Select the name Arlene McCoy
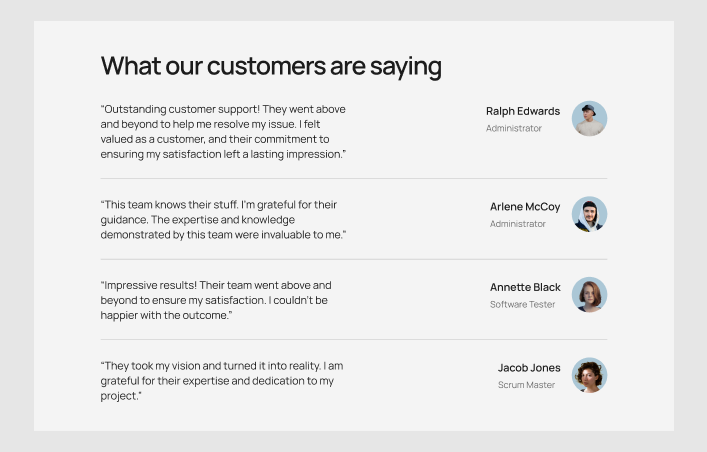The width and height of the screenshot is (707, 452). click(x=525, y=206)
